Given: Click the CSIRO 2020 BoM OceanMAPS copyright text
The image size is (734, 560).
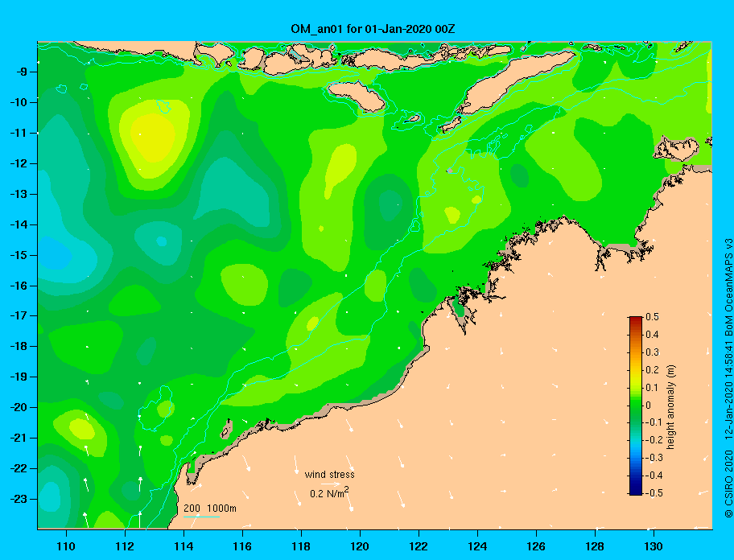Looking at the screenshot, I should point(728,378).
